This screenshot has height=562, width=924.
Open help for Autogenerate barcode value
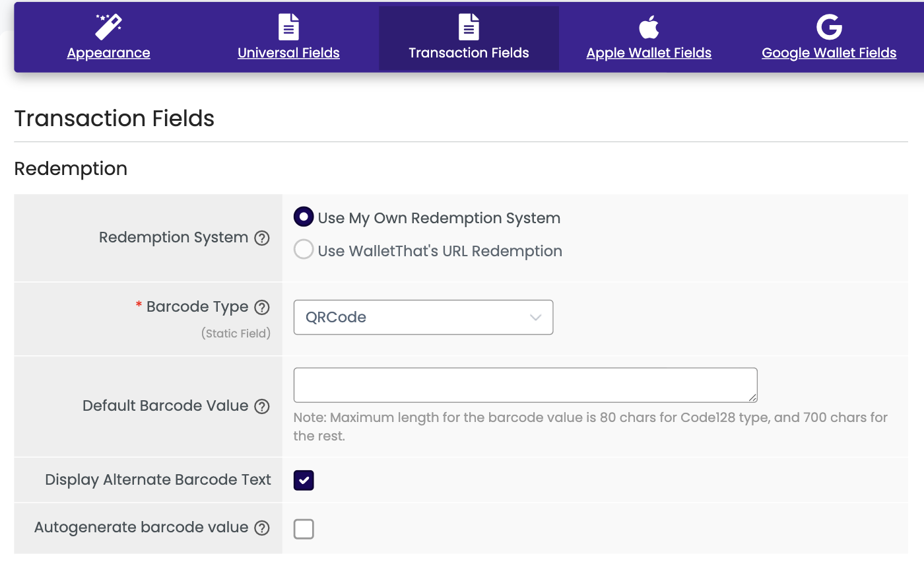coord(262,528)
